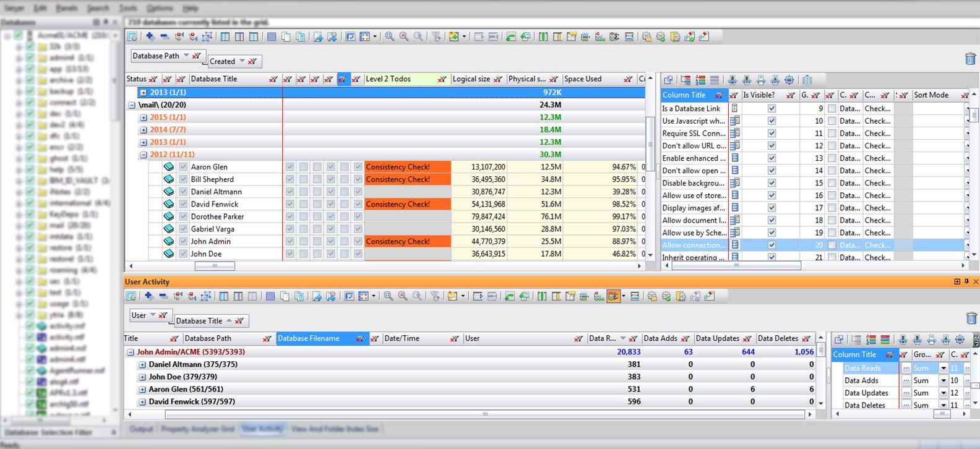Toggle the checkbox next to Bill Shepherd title

pos(183,179)
